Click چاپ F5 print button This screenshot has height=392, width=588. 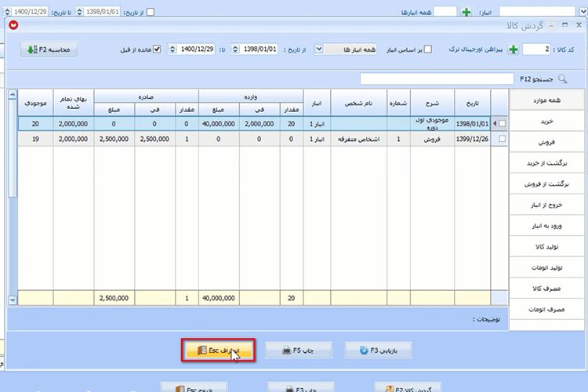click(298, 350)
